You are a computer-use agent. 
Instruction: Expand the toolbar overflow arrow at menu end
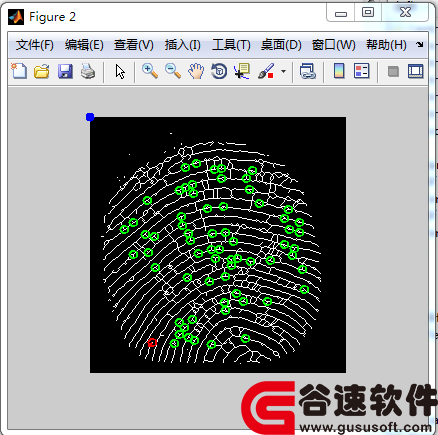coord(420,44)
